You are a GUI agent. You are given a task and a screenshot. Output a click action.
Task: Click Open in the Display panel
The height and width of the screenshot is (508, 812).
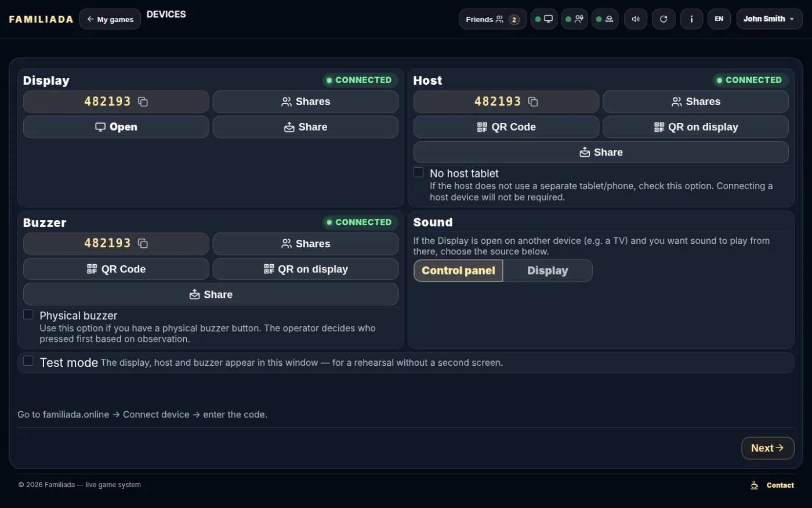116,127
